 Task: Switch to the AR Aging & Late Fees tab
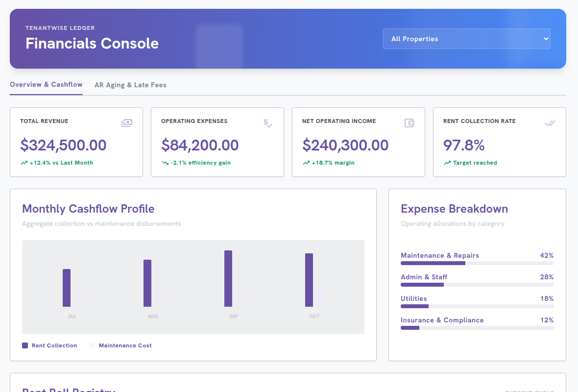(130, 85)
